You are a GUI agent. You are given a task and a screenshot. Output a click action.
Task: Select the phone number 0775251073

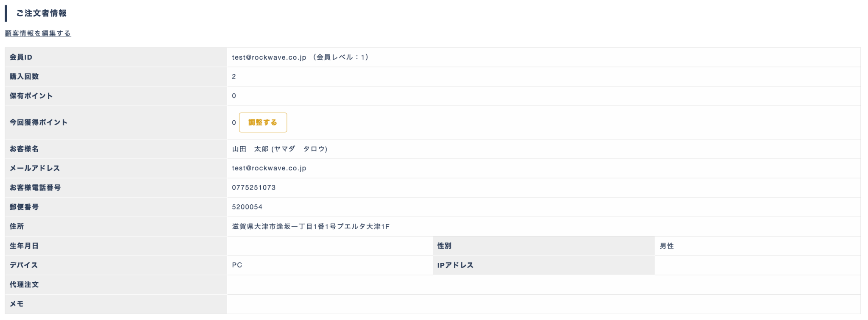point(253,188)
